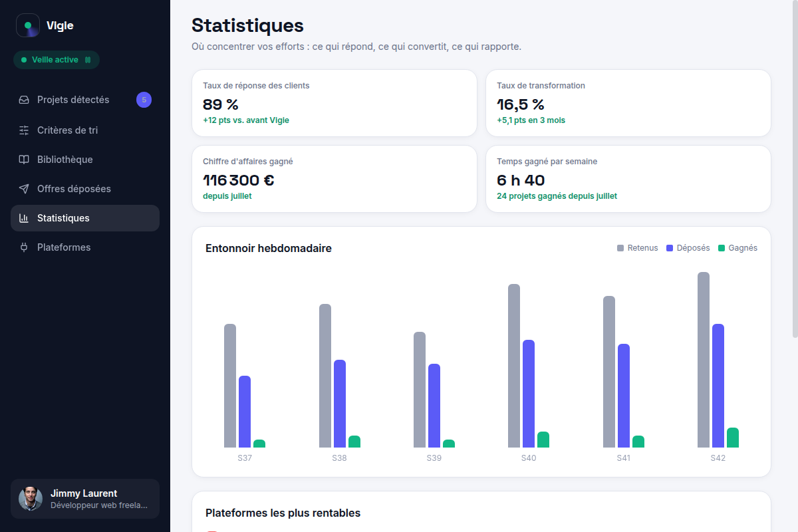Click the S38 Déposés blue bar
Image resolution: width=798 pixels, height=532 pixels.
[x=340, y=404]
